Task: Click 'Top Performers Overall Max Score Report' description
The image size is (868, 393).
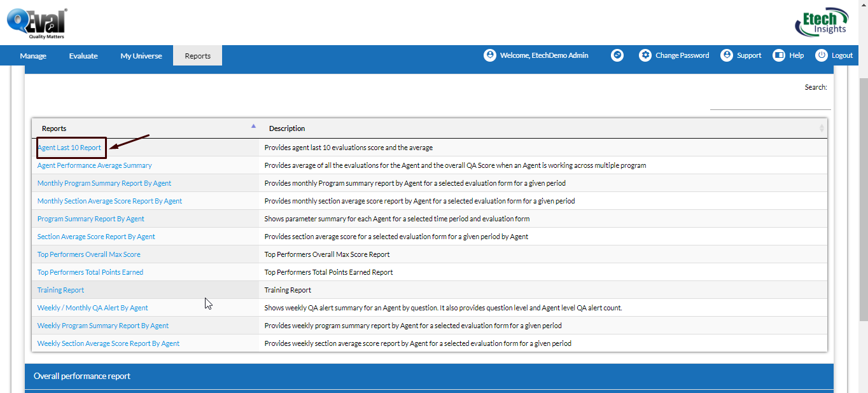Action: pyautogui.click(x=327, y=254)
